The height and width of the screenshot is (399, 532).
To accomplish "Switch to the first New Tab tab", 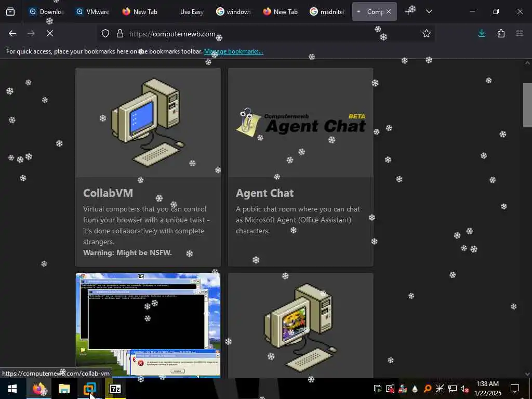I will [x=139, y=11].
